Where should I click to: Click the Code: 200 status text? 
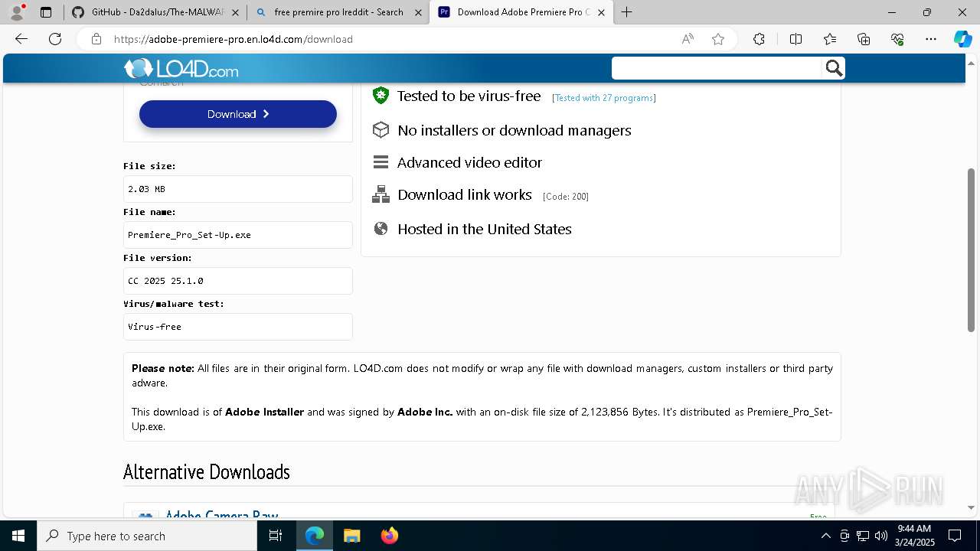pos(566,197)
